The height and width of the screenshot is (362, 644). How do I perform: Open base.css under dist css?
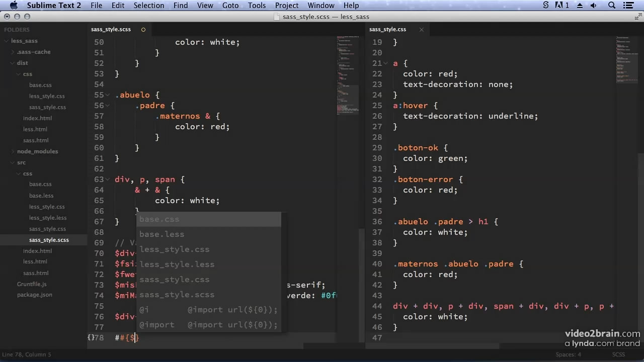(40, 85)
